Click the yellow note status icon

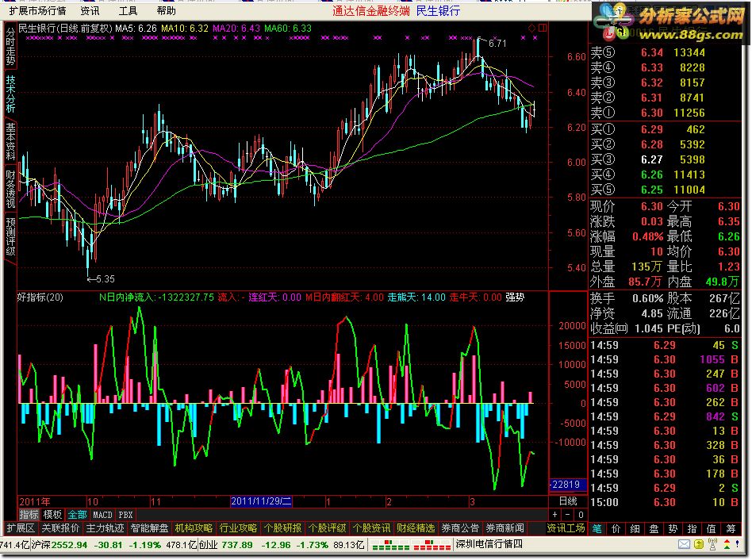[699, 544]
